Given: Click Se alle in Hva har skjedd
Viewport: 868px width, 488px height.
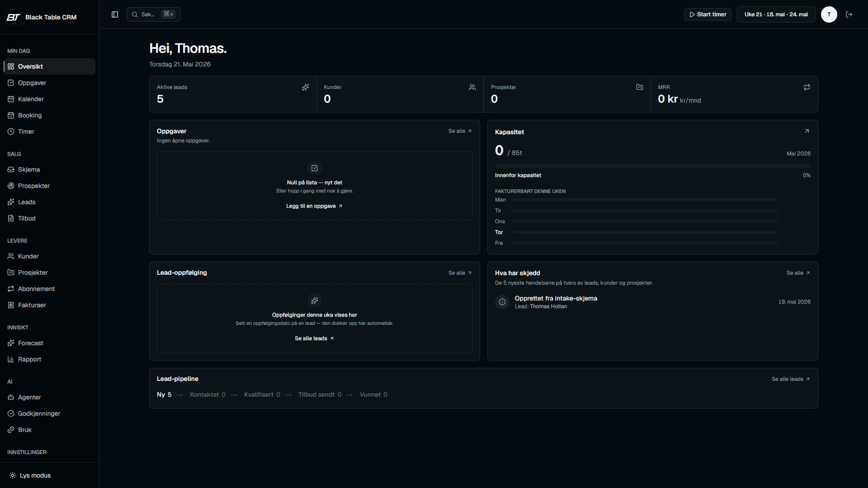Looking at the screenshot, I should click(x=798, y=273).
